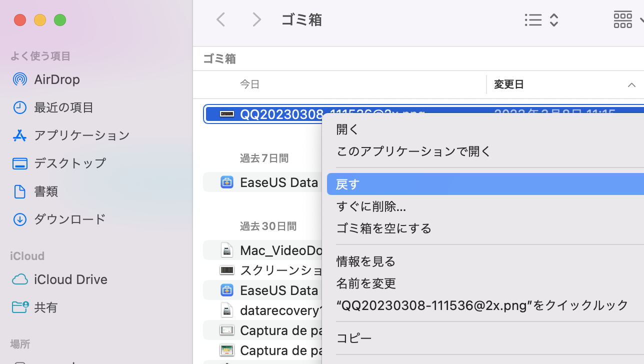The width and height of the screenshot is (644, 364).
Task: Open the アプリケーション sidebar item
Action: pos(20,135)
